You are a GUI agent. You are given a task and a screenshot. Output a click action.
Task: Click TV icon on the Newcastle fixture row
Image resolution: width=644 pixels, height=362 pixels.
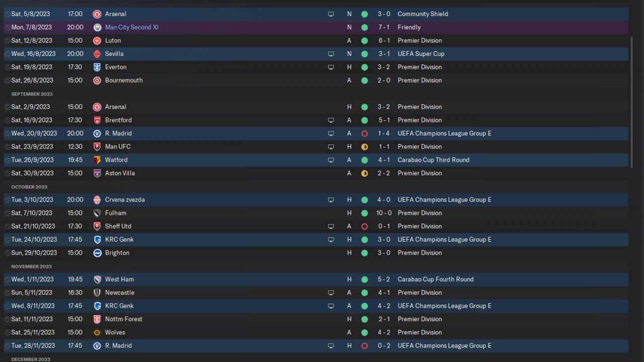331,293
